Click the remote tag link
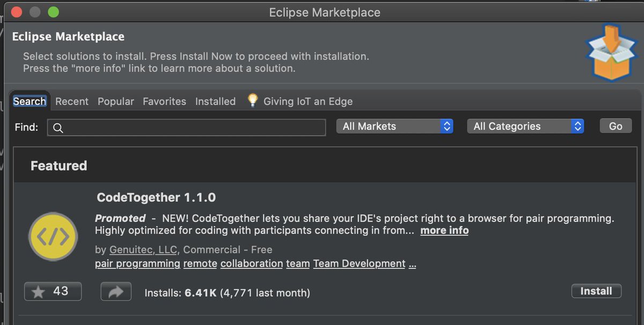 tap(200, 264)
